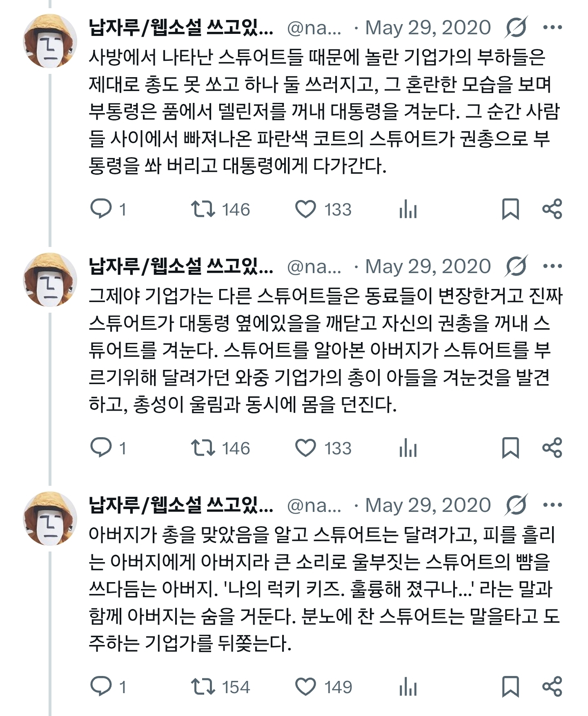Bookmark the first tweet

[510, 209]
